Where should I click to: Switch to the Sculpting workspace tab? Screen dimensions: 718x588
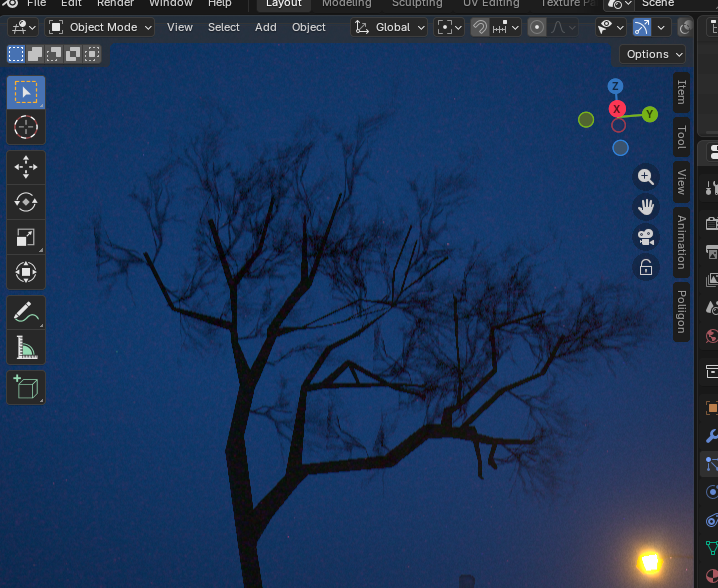417,4
